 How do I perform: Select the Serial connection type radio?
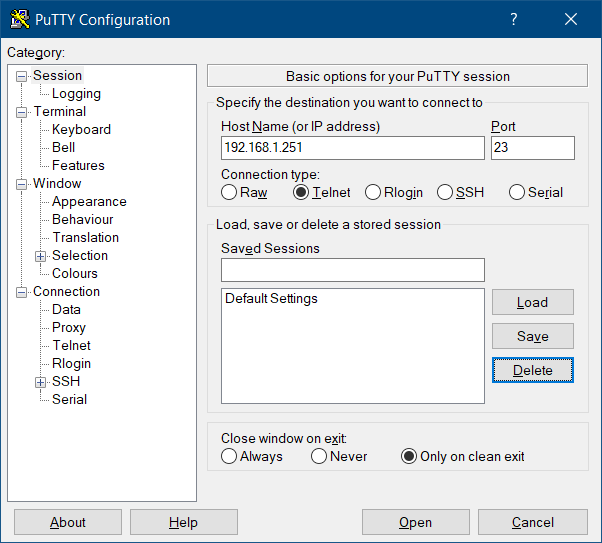click(517, 192)
